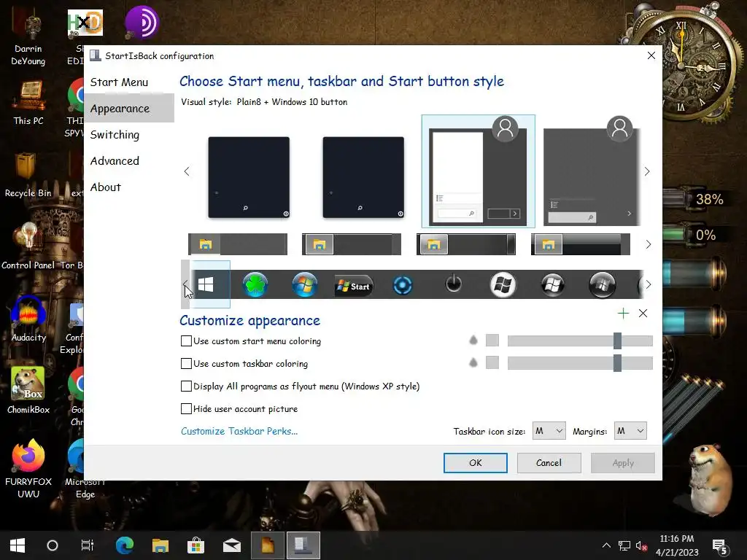Show hidden system tray icons

[606, 545]
